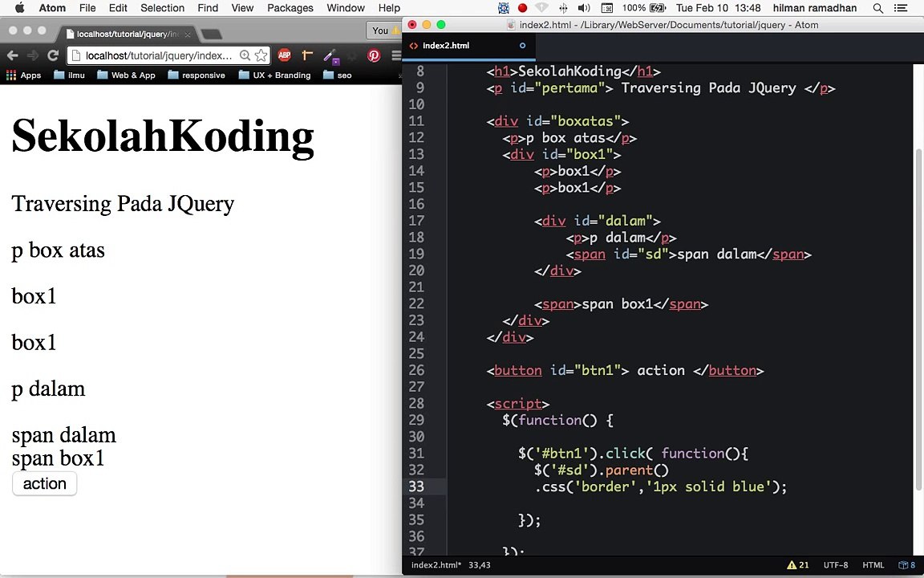Click the Chrome address bar URL
The width and height of the screenshot is (924, 578).
159,55
